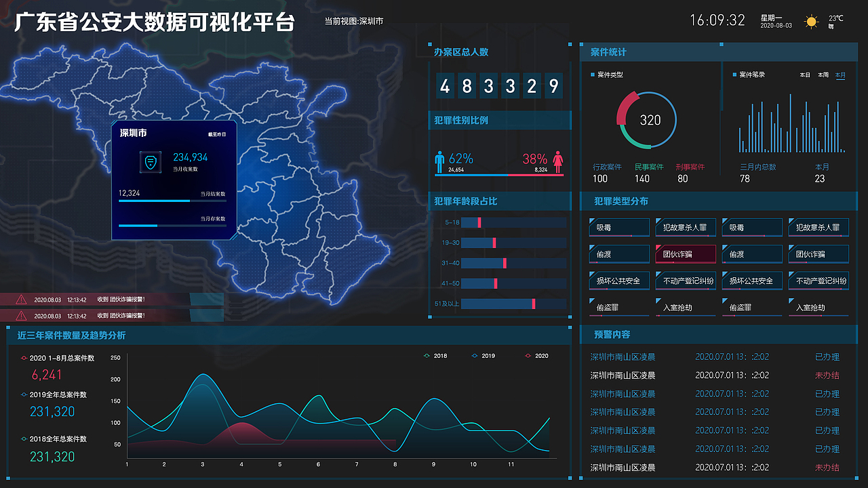Viewport: 868px width, 488px height.
Task: Click the 23℃ temperature reading
Action: [x=836, y=18]
